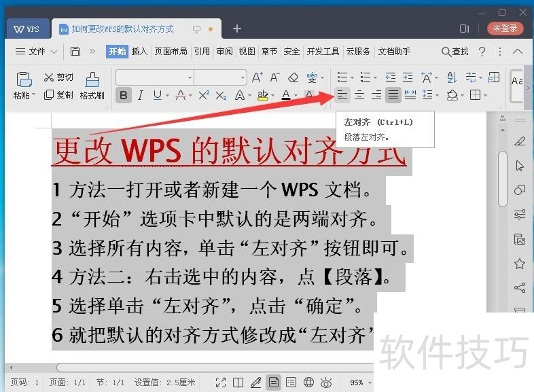
Task: Select center align paragraph button
Action: coord(359,94)
